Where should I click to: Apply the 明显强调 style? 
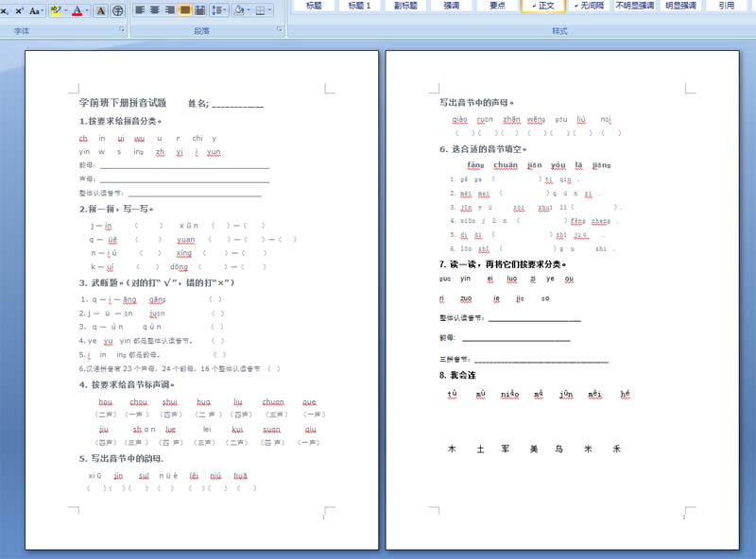click(x=680, y=6)
